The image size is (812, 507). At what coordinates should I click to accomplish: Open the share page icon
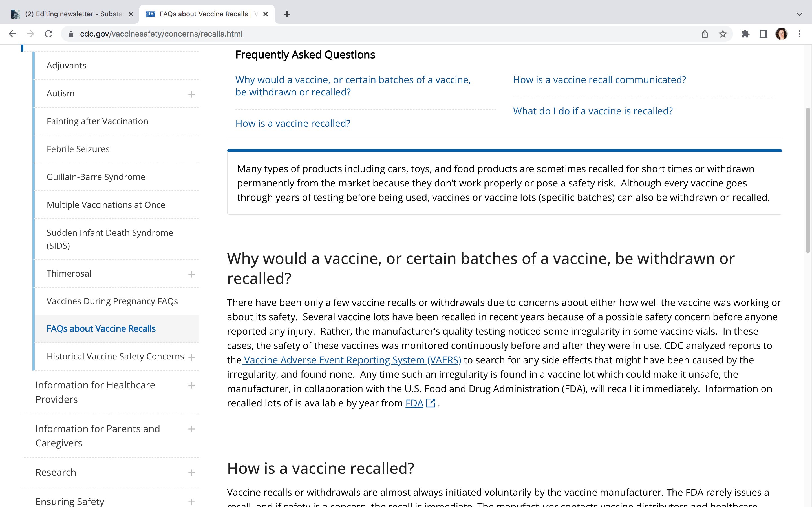[705, 34]
